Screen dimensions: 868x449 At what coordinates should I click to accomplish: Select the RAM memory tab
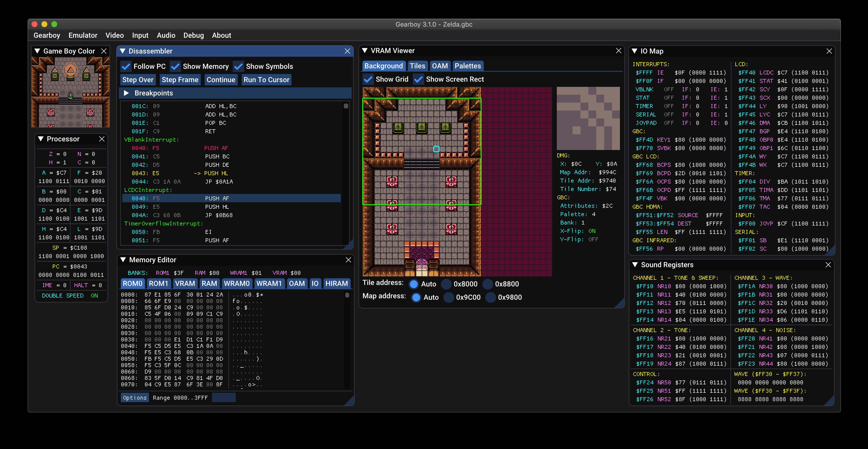tap(209, 283)
